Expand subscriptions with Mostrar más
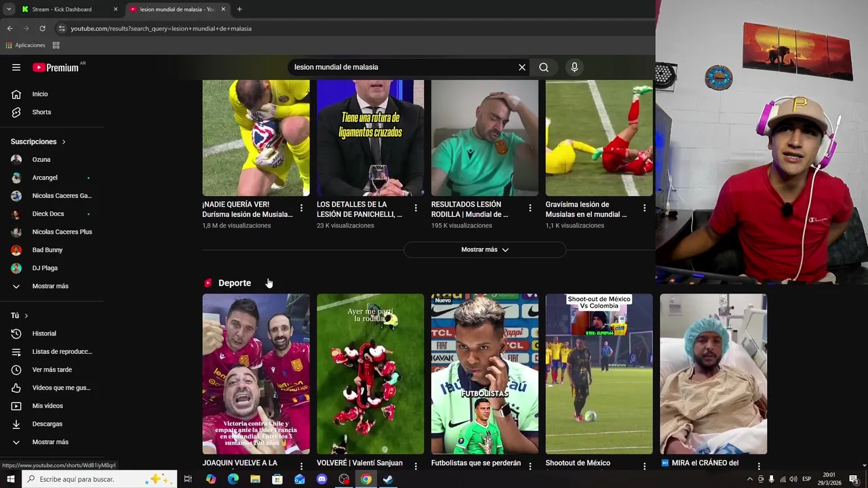This screenshot has height=488, width=868. click(52, 286)
